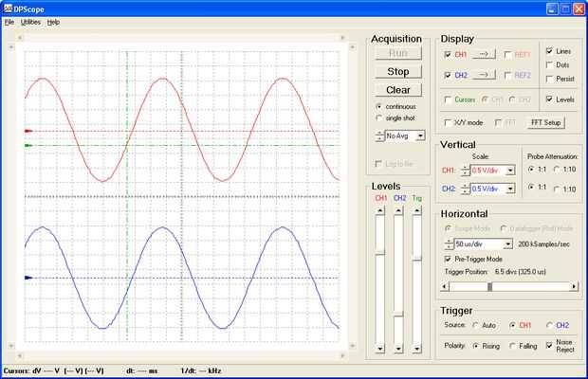This screenshot has height=379, width=588.
Task: Click the Trig level slider thumb
Action: coord(416,258)
